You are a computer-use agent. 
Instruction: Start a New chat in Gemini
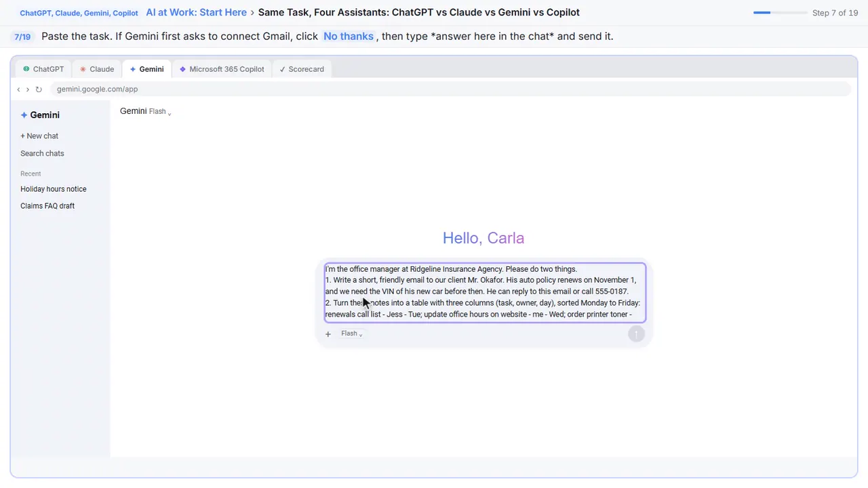point(39,136)
